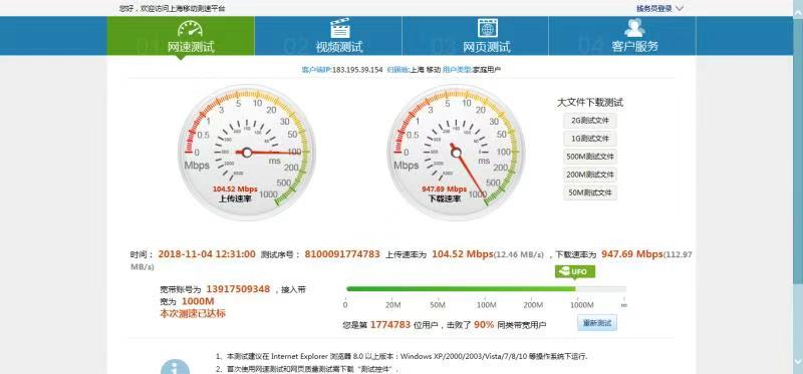Click the 上传速率 label under left gauge
The height and width of the screenshot is (374, 803).
coord(235,198)
